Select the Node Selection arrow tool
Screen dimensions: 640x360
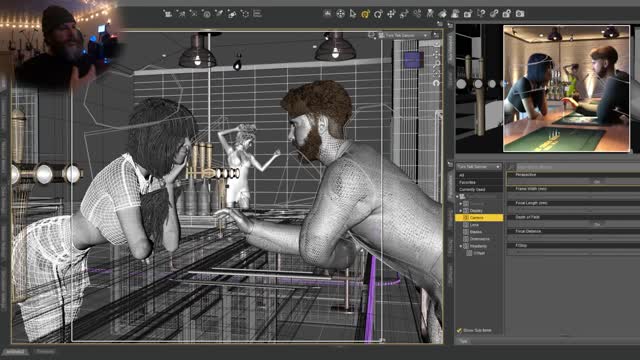(353, 14)
